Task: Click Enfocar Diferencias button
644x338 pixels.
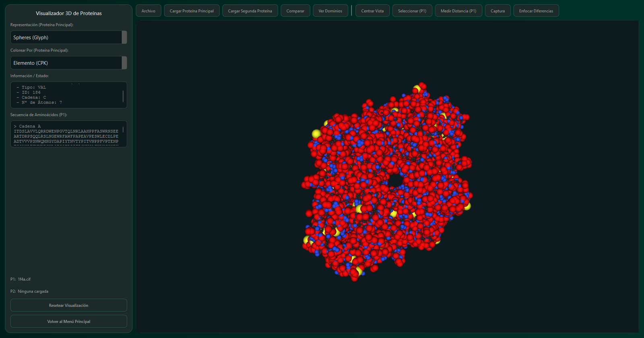Action: tap(536, 11)
